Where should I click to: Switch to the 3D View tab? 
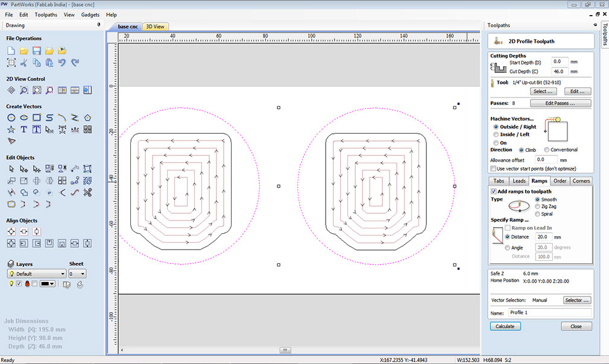(x=156, y=27)
